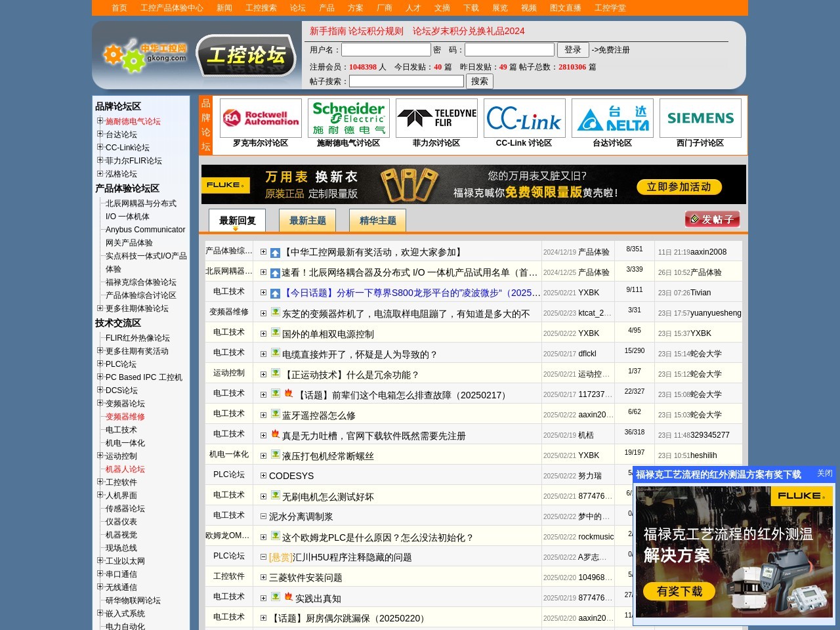Click 有奖下载 button in popup ad

click(679, 591)
